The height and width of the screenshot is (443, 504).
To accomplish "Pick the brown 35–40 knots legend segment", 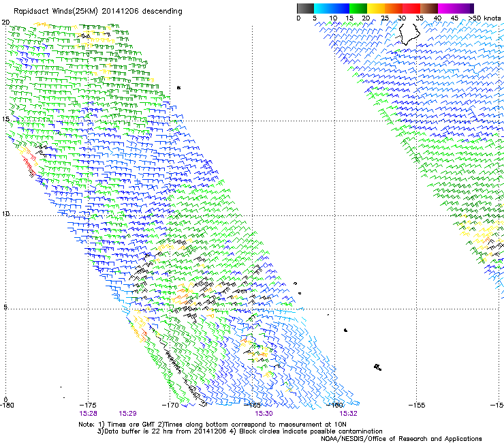I will click(x=429, y=8).
